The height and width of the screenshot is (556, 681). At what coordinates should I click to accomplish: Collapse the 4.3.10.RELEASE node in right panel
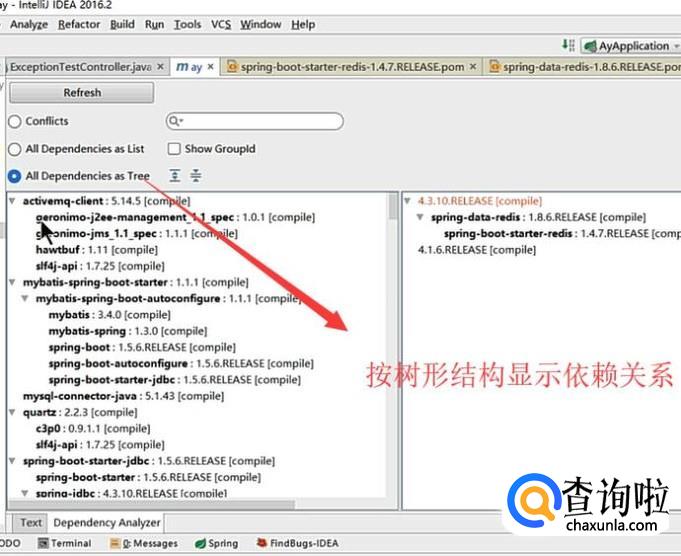(407, 201)
